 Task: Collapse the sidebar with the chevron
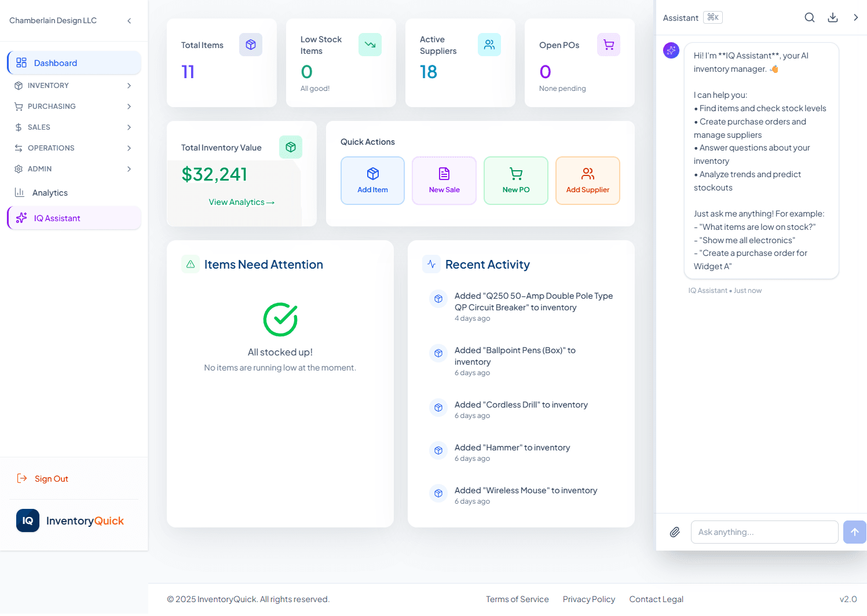[129, 20]
